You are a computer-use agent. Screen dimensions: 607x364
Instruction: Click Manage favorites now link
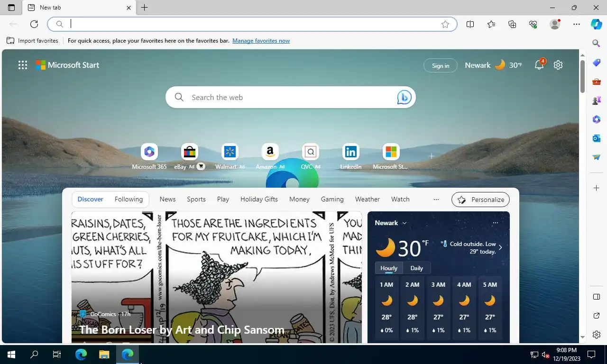coord(261,41)
